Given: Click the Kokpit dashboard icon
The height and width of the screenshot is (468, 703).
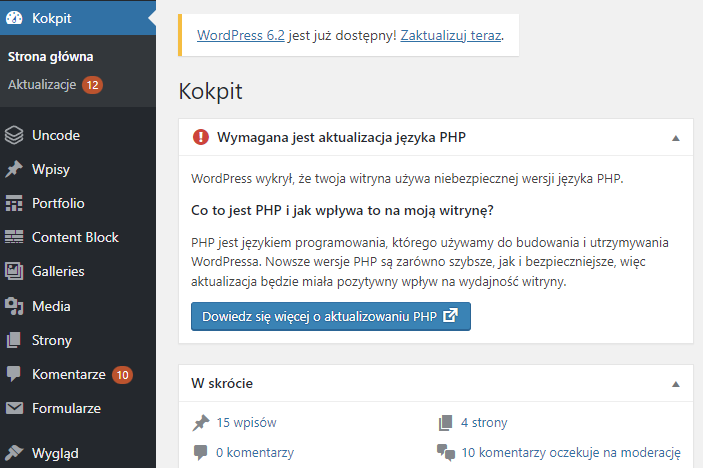Looking at the screenshot, I should pyautogui.click(x=14, y=18).
